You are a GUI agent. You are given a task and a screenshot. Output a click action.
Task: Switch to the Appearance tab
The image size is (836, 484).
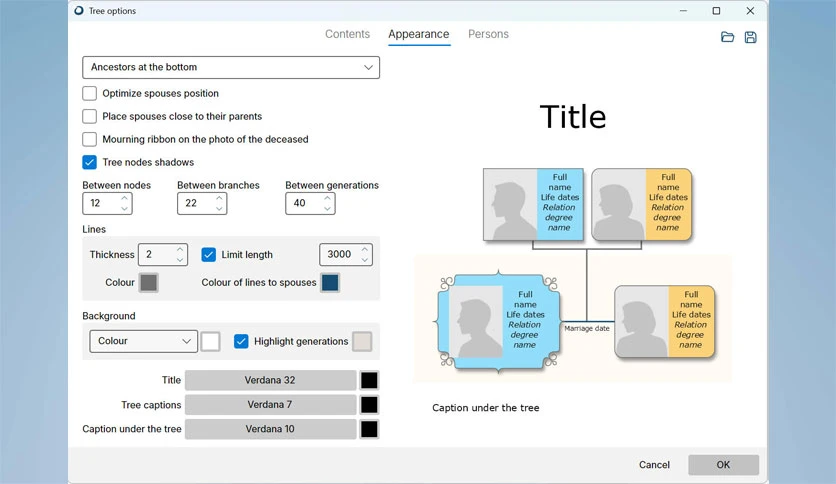(419, 34)
